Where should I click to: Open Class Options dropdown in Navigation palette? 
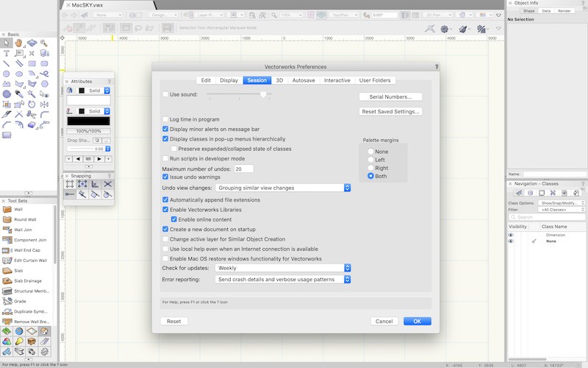pyautogui.click(x=562, y=203)
